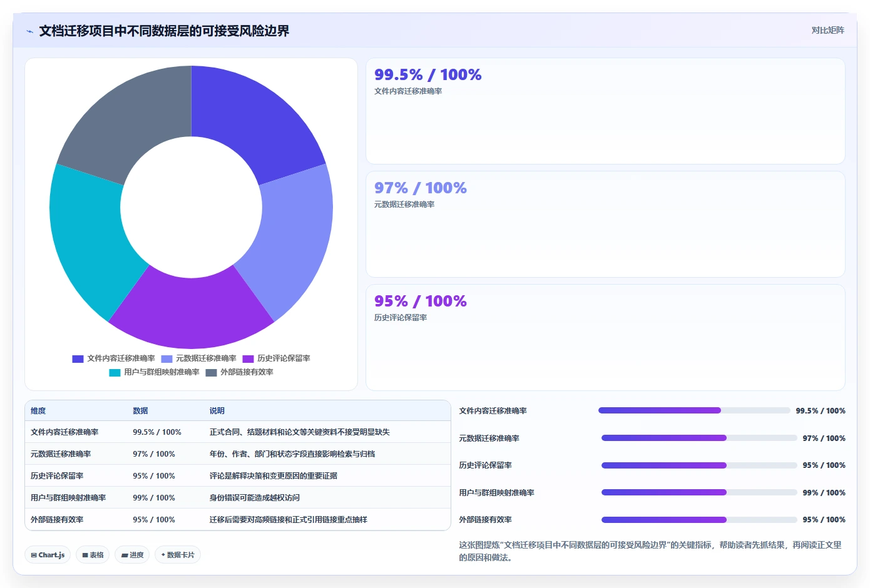Viewport: 870px width, 588px height.
Task: Click the table cell 文件内容迁移准确率
Action: point(64,432)
